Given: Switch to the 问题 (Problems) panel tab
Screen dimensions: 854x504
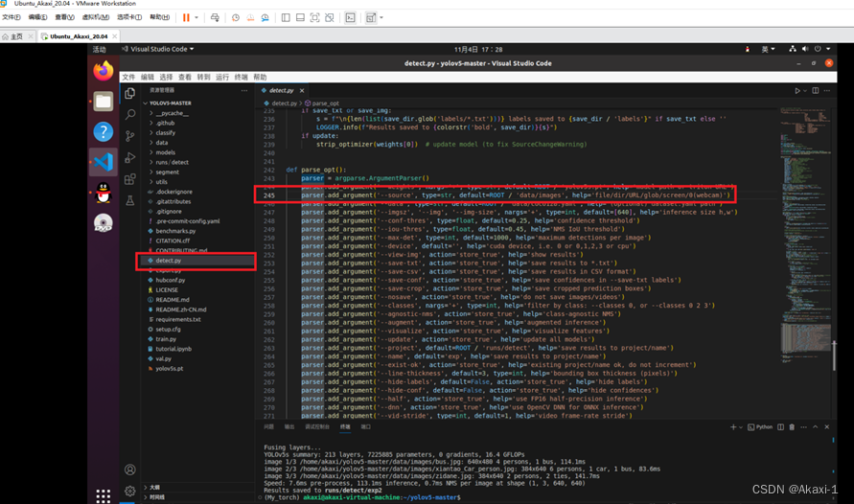Looking at the screenshot, I should (269, 427).
